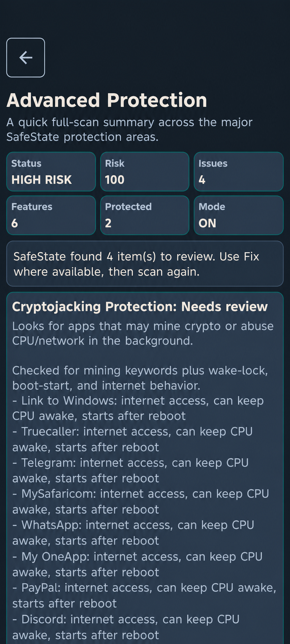The image size is (290, 644).
Task: Open the Issues 4 card
Action: [x=239, y=172]
